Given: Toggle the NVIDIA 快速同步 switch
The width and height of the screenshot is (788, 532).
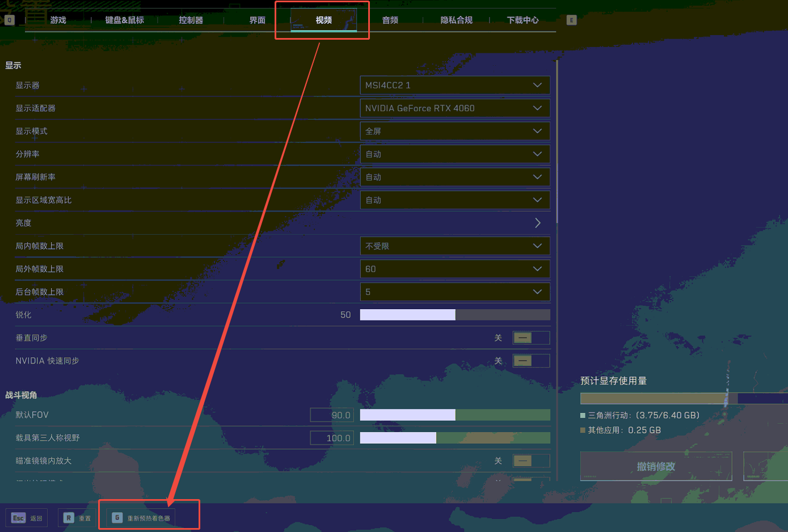Looking at the screenshot, I should (530, 361).
